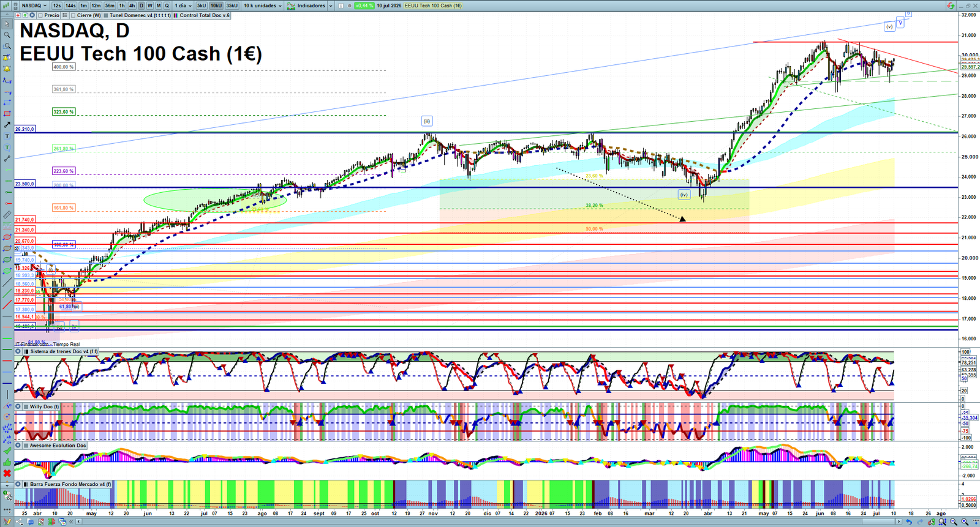Image resolution: width=980 pixels, height=527 pixels.
Task: Click the D daily timeframe button
Action: coord(141,6)
